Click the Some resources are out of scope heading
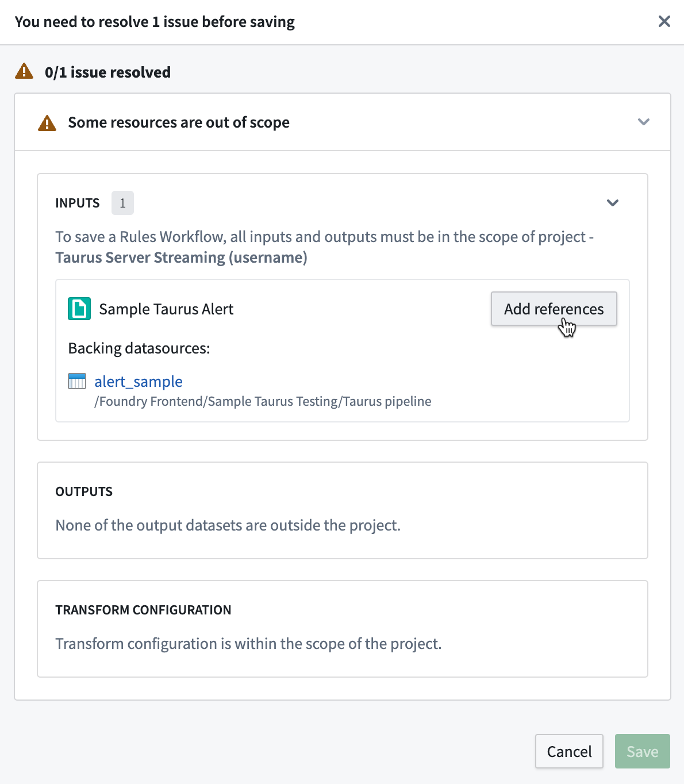 coord(179,122)
